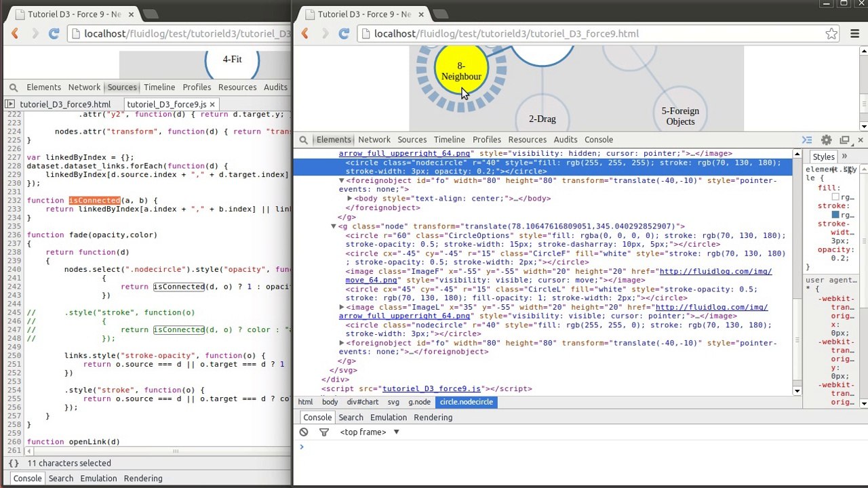Click inspect-element magnifier in right DevTools
The width and height of the screenshot is (868, 488).
304,140
